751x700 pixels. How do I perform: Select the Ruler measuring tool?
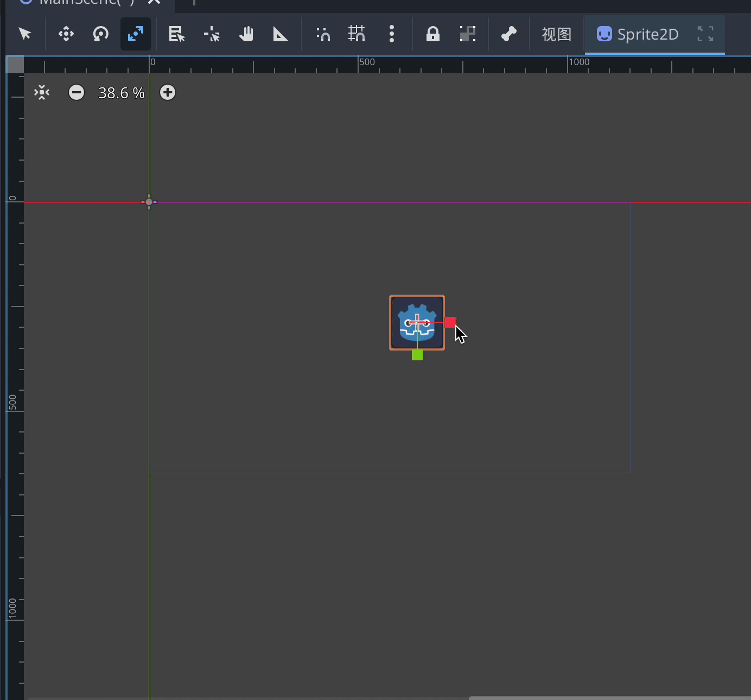pos(281,34)
